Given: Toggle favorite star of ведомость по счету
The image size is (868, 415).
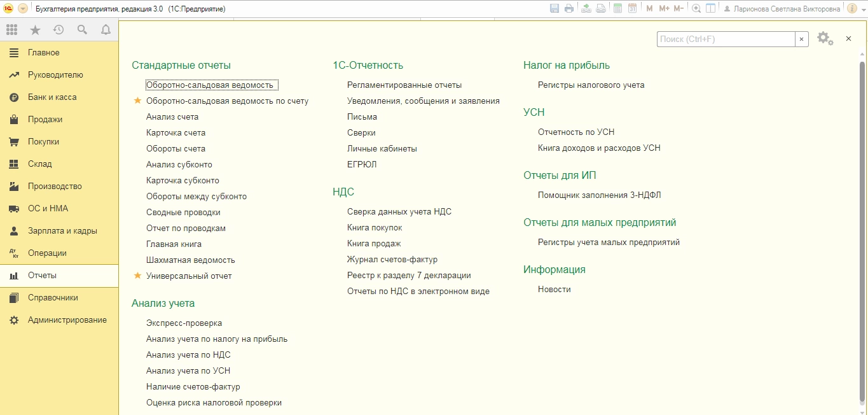Looking at the screenshot, I should tap(137, 101).
